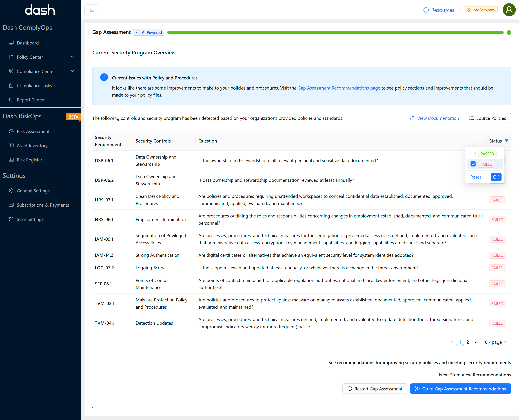Viewport: 519px width, 420px height.
Task: Click the green completed checkmark icon
Action: 509,32
